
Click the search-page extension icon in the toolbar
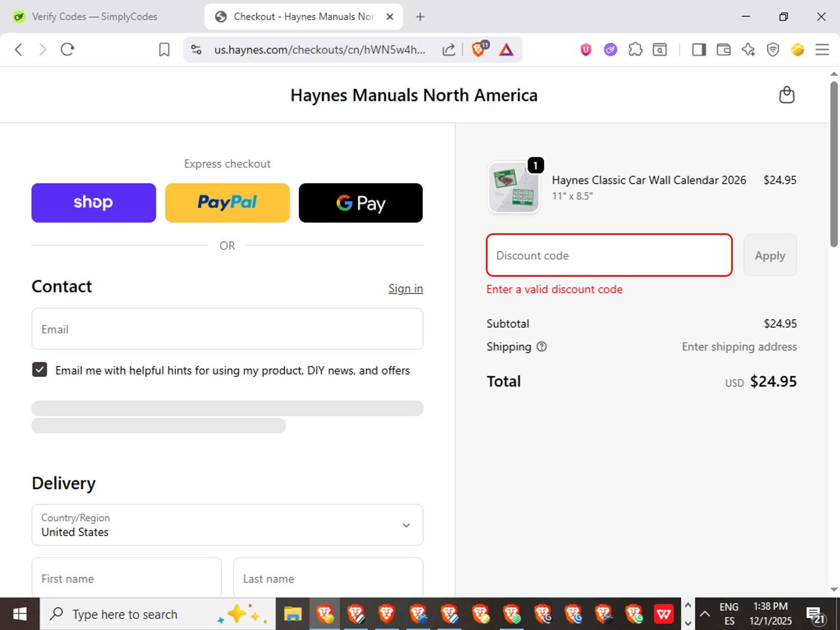[660, 50]
